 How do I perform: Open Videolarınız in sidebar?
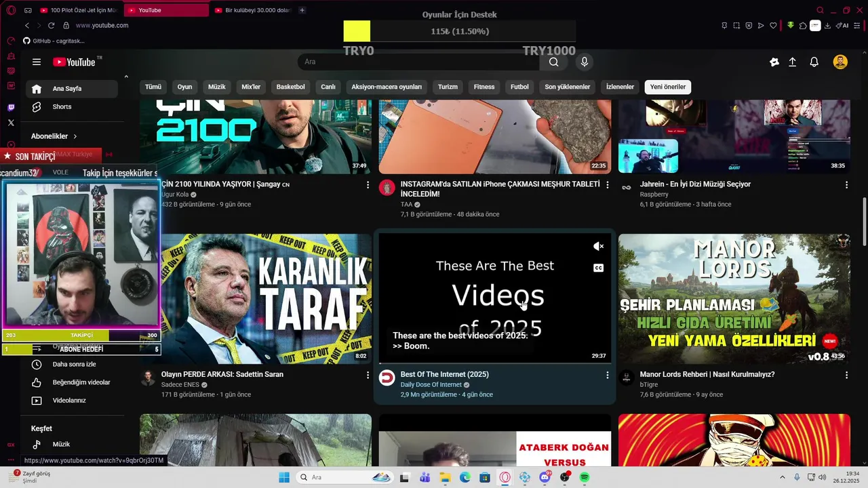(72, 401)
